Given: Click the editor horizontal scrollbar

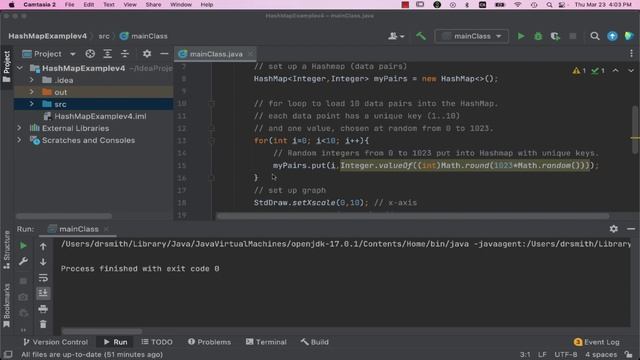Looking at the screenshot, I should pyautogui.click(x=412, y=216).
